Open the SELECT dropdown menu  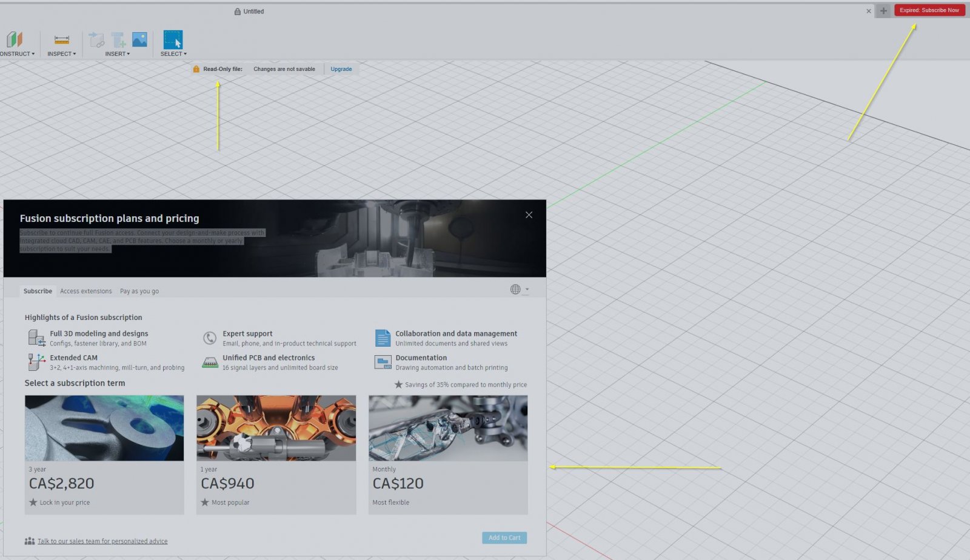pyautogui.click(x=173, y=54)
